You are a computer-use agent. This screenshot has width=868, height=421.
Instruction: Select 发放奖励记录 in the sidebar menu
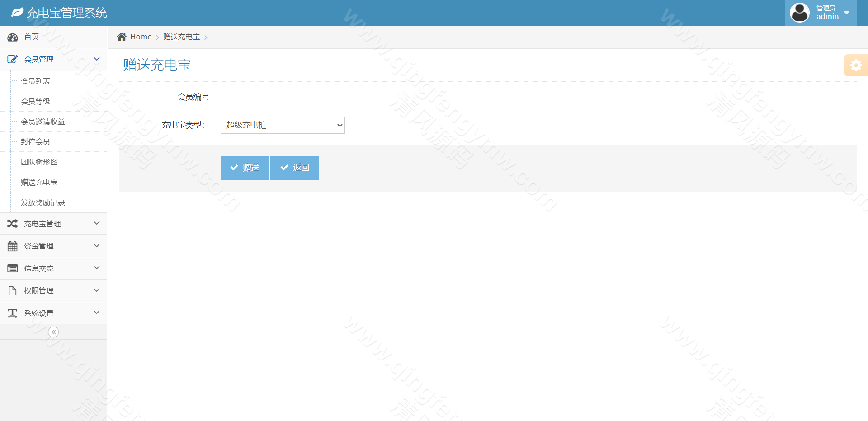[43, 203]
